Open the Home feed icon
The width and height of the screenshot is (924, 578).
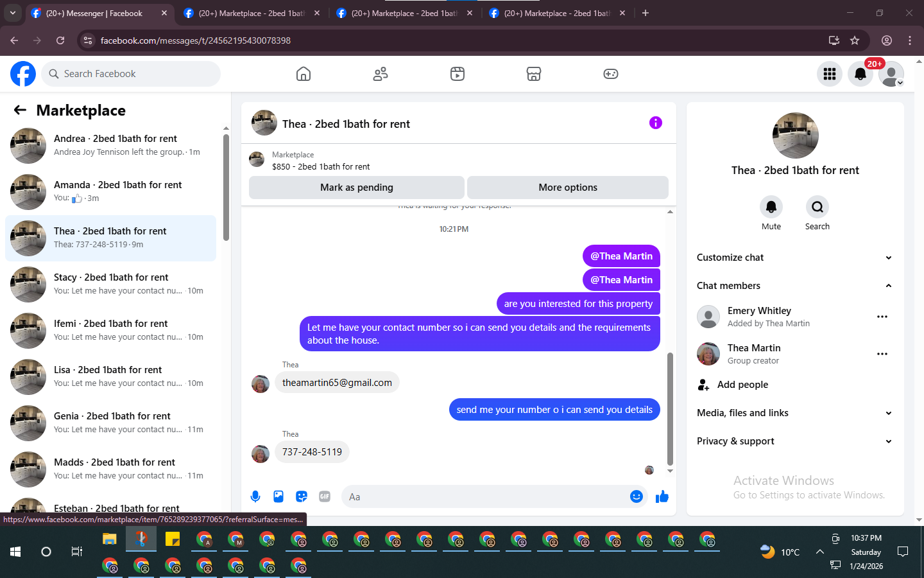click(304, 74)
